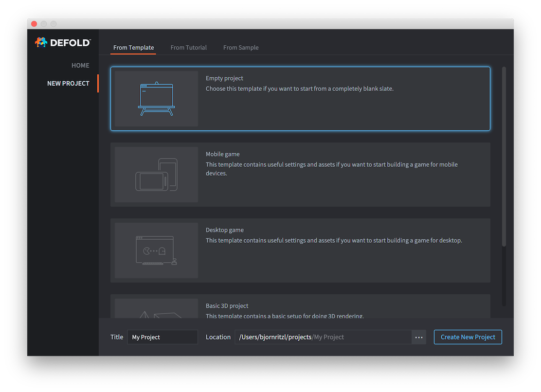The image size is (541, 392).
Task: Click the Title input field
Action: pos(162,337)
